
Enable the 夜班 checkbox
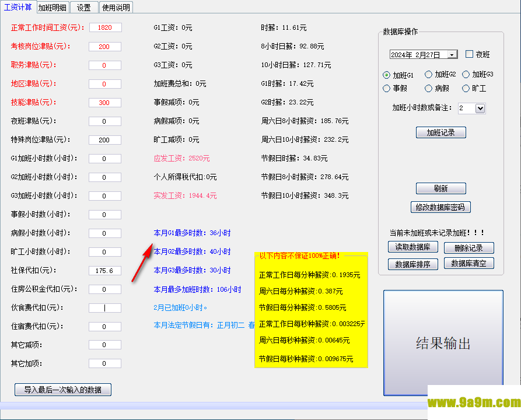tap(469, 54)
